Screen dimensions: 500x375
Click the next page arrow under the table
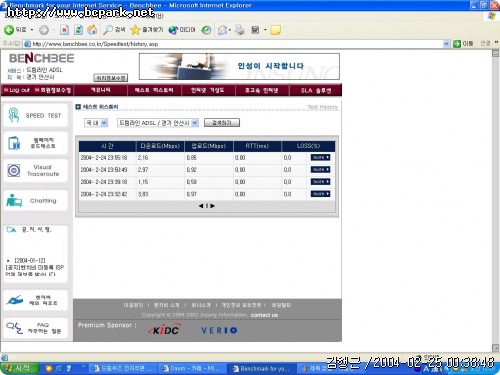tap(213, 206)
